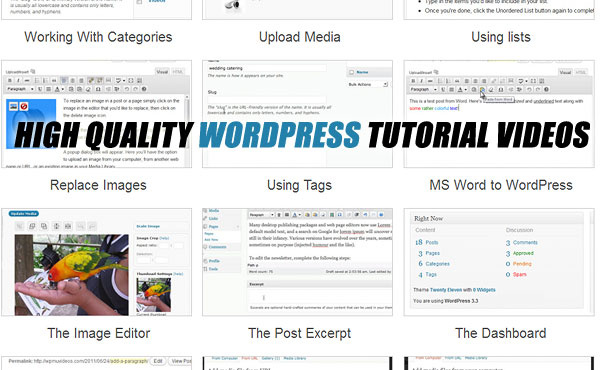Click Bold icon in MS Word to WordPress editor
600x370 pixels.
[x=413, y=81]
